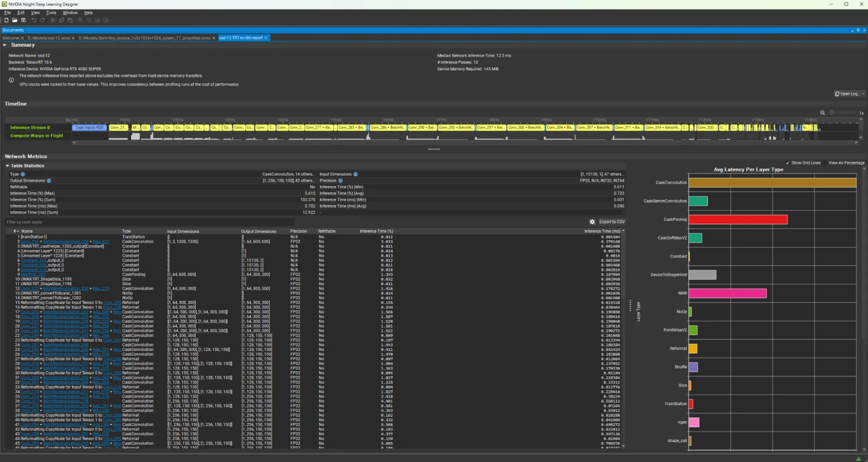This screenshot has width=868, height=462.
Task: Click the timeline zoom-out magnifier
Action: pyautogui.click(x=822, y=112)
